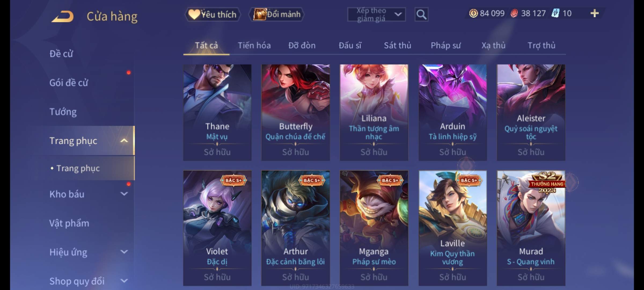This screenshot has width=644, height=290.
Task: Open the Xếp theo giảm giá sort dropdown
Action: (376, 15)
